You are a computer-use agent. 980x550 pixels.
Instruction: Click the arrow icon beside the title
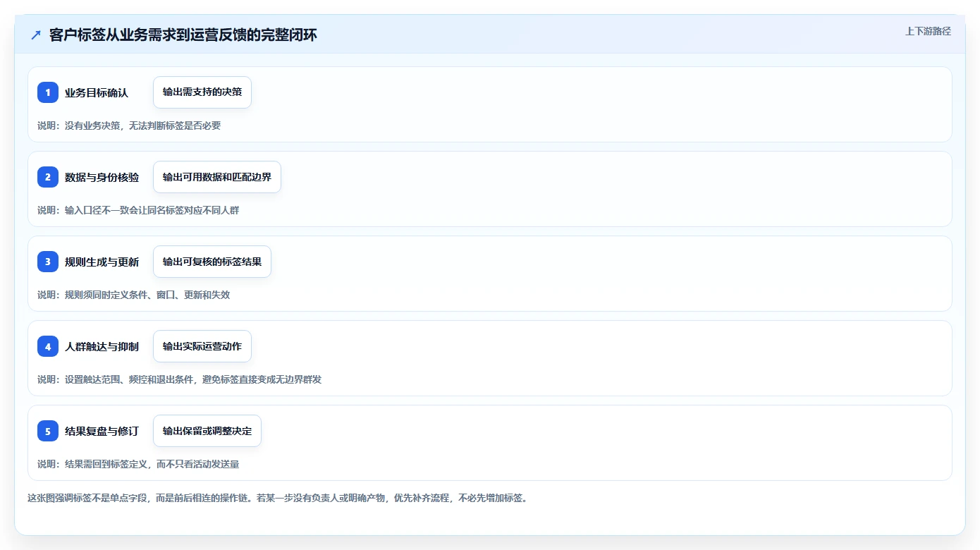click(x=36, y=35)
